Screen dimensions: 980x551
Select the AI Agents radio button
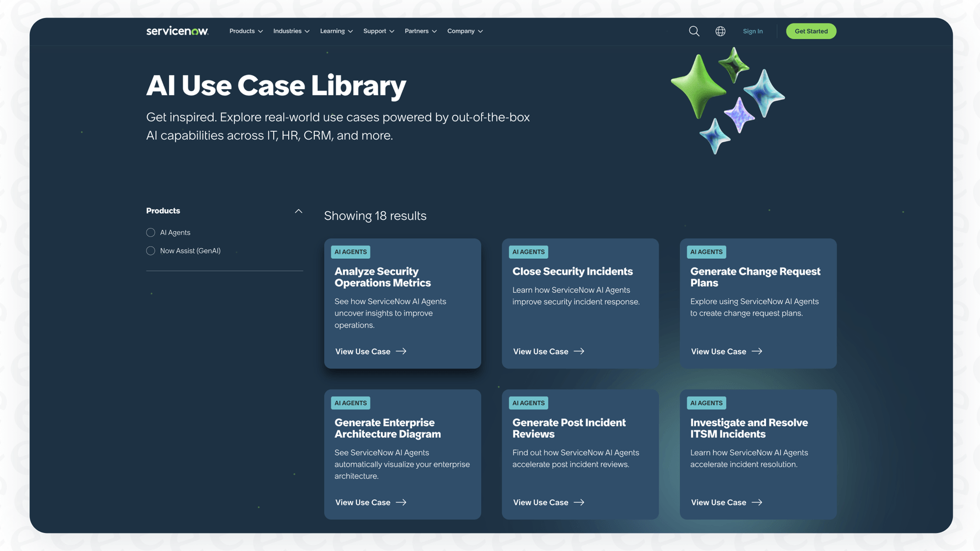[x=150, y=232]
